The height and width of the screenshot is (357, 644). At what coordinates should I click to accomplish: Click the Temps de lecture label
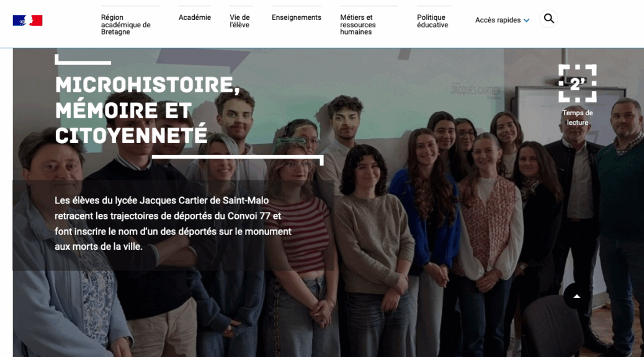click(578, 117)
